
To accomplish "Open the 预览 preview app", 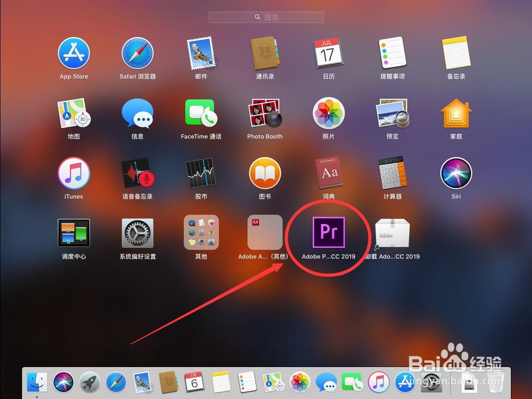I will click(x=392, y=113).
